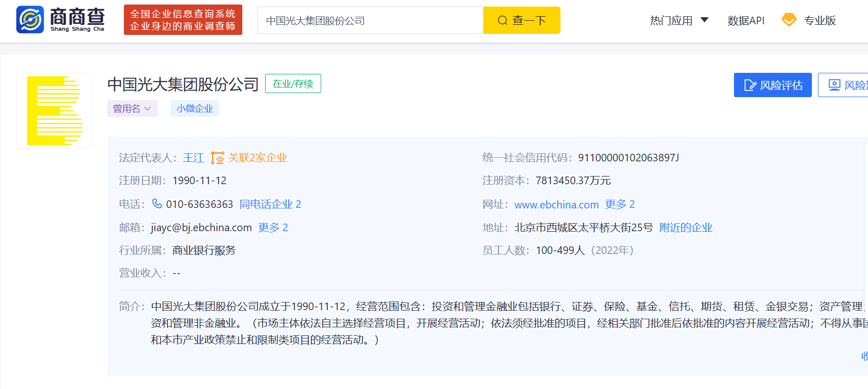The height and width of the screenshot is (389, 868).
Task: Open the yellow company logo thumbnail
Action: tap(54, 111)
